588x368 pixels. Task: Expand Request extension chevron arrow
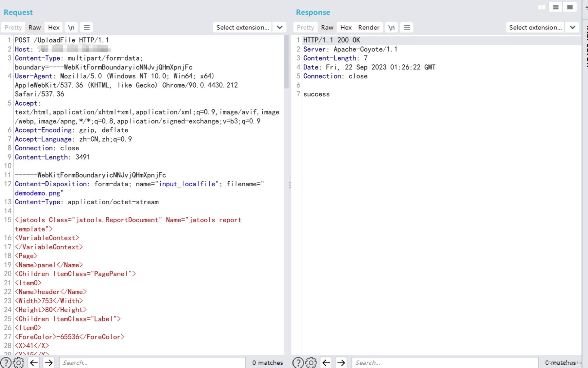point(279,27)
